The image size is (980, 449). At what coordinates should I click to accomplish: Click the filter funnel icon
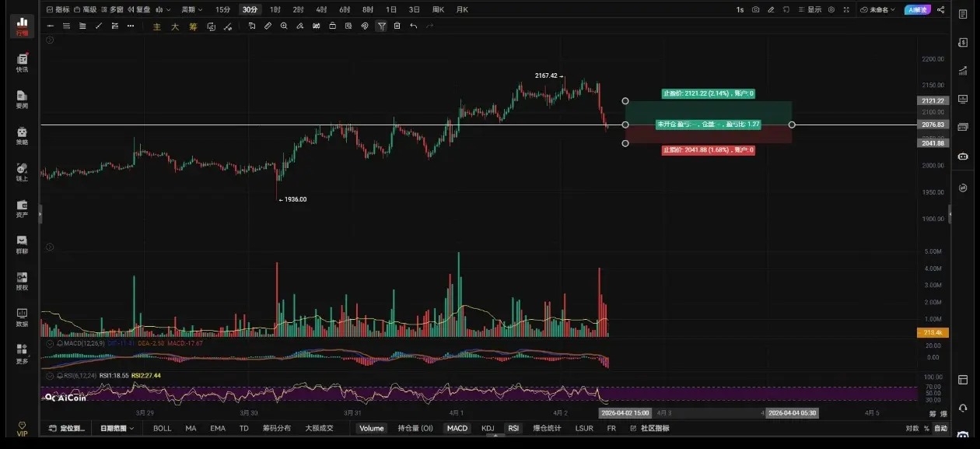381,26
